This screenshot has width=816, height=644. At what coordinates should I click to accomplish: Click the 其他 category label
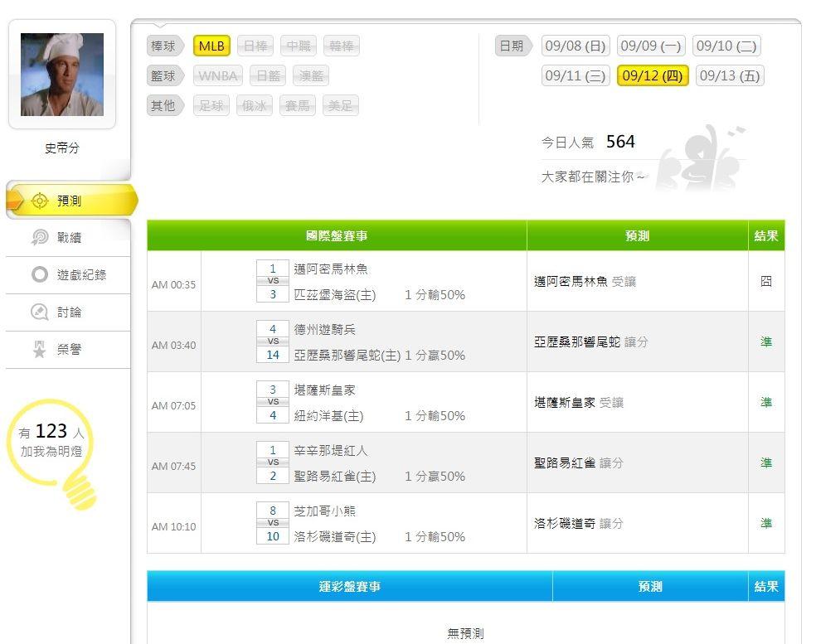point(164,105)
